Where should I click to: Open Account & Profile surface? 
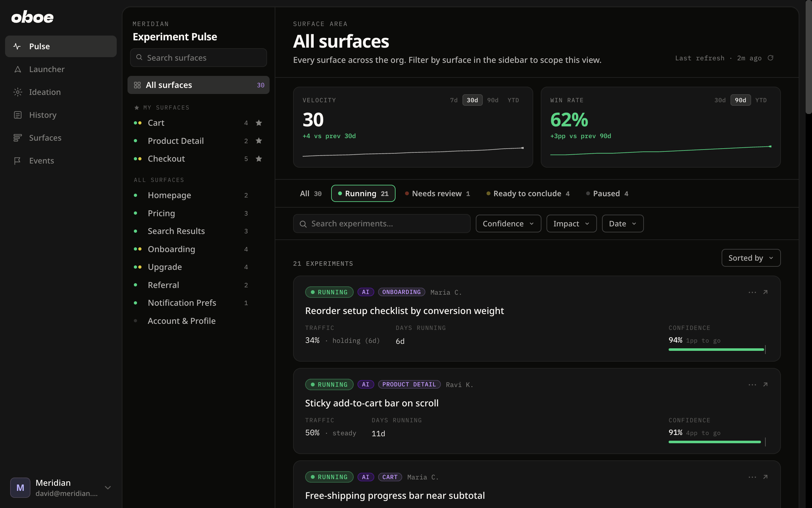pyautogui.click(x=198, y=321)
